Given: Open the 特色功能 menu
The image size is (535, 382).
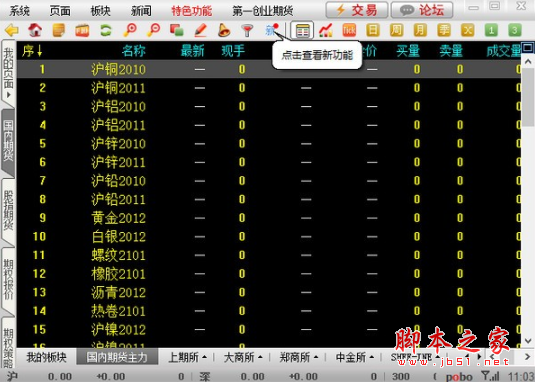Looking at the screenshot, I should coord(191,11).
